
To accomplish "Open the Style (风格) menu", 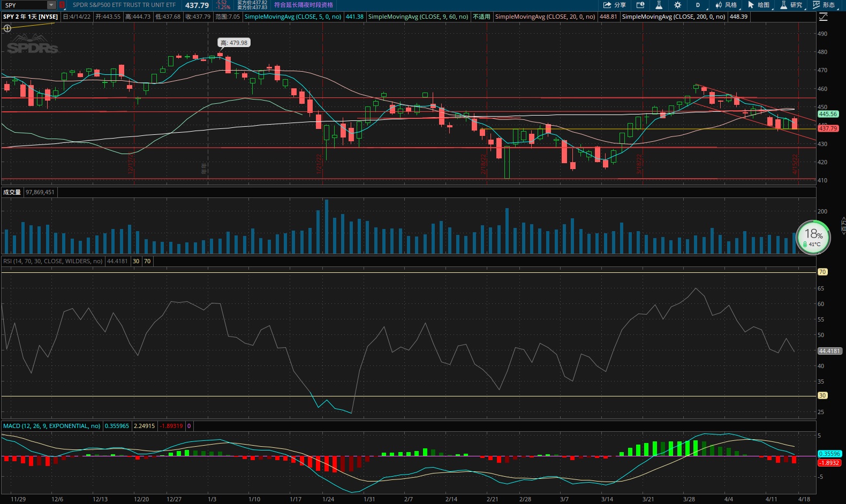I will pos(726,5).
